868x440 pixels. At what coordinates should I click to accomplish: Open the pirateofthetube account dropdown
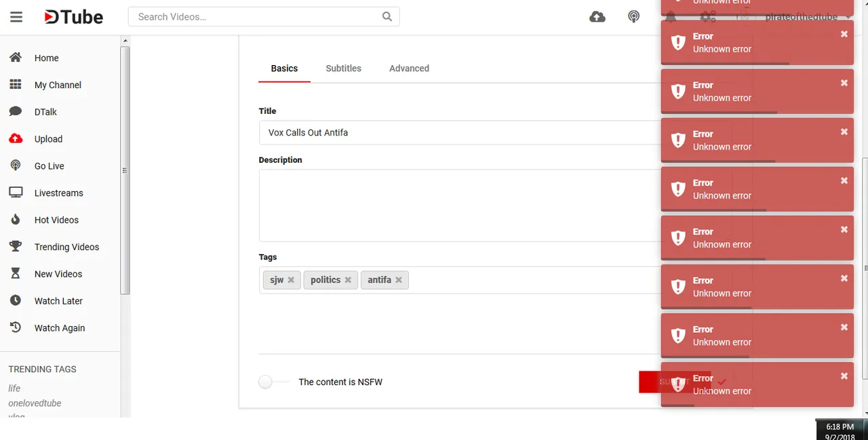click(808, 17)
